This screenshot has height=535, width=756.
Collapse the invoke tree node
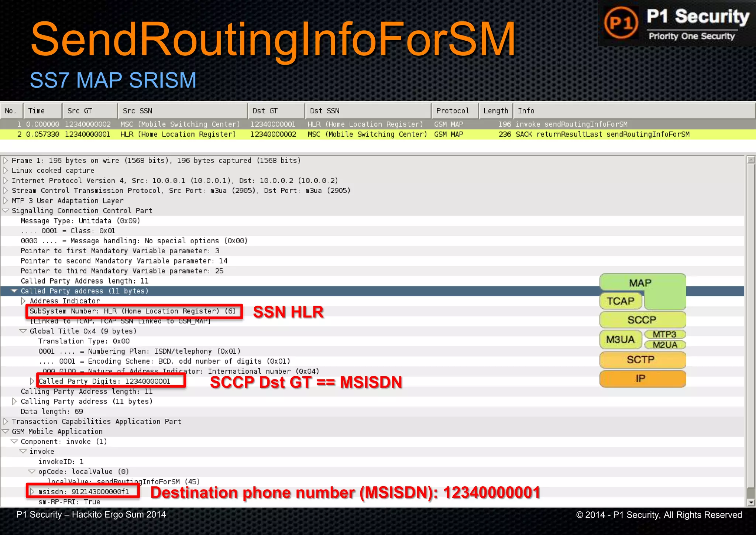click(23, 452)
